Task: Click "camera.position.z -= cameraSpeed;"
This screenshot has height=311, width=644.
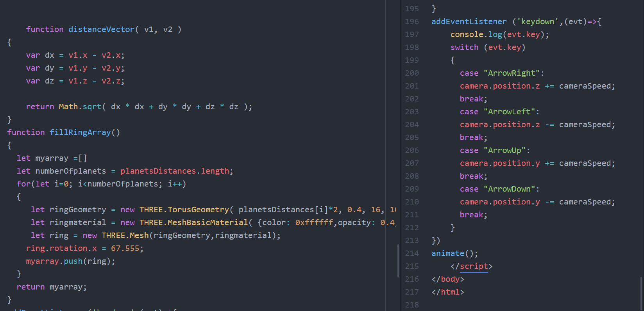Action: click(537, 124)
